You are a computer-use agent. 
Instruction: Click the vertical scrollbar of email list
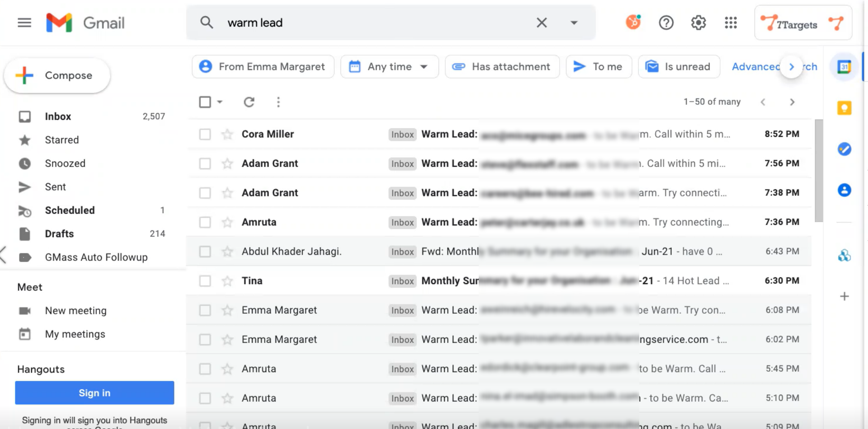pyautogui.click(x=819, y=171)
